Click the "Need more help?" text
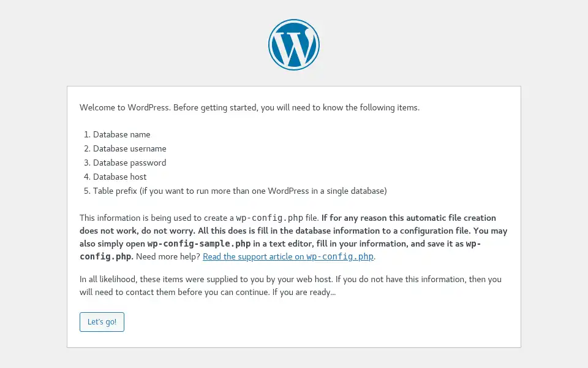Viewport: 588px width, 368px height. click(x=168, y=256)
